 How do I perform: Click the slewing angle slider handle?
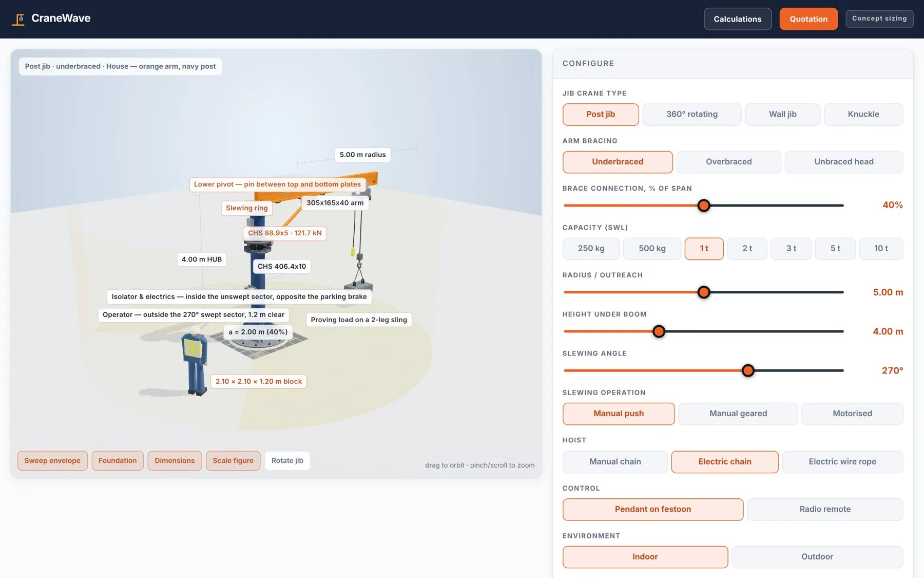748,370
